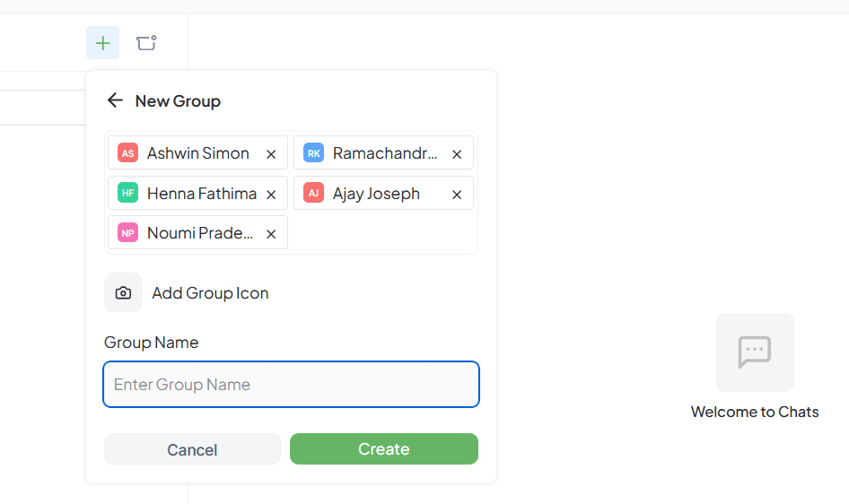Click the archive box icon beside plus
The image size is (849, 504).
(146, 43)
